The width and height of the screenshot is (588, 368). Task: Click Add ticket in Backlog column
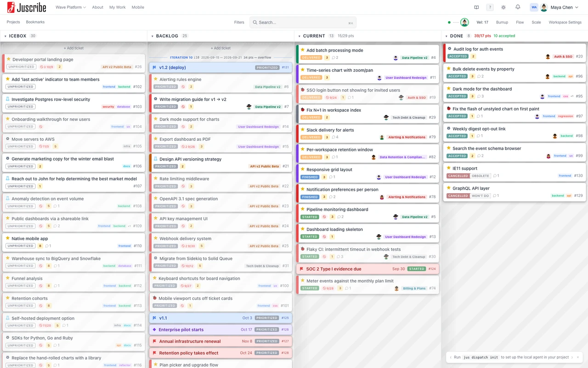pyautogui.click(x=220, y=48)
